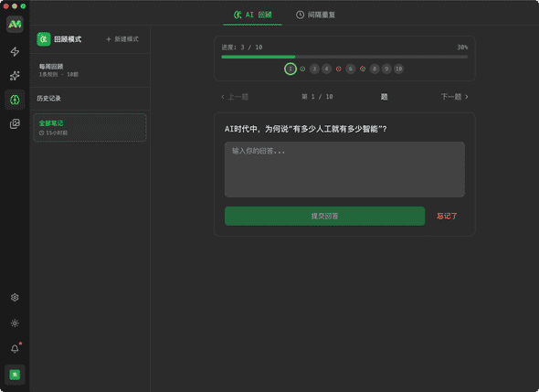This screenshot has height=392, width=539.
Task: Select the brain review icon in sidebar
Action: [x=15, y=100]
